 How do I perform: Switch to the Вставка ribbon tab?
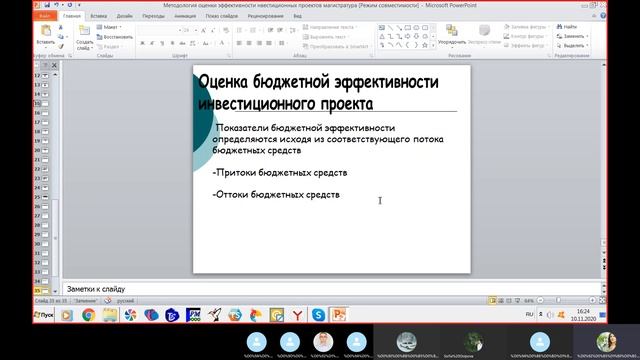click(x=98, y=16)
